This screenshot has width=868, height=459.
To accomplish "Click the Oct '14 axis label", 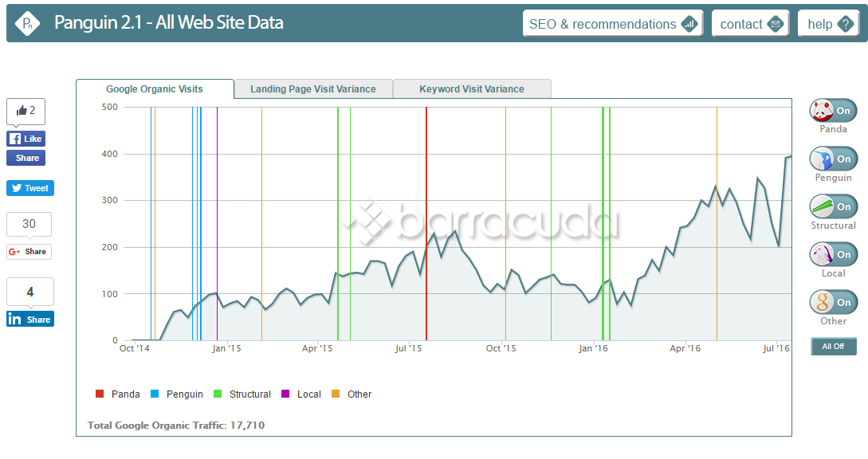I will click(135, 348).
